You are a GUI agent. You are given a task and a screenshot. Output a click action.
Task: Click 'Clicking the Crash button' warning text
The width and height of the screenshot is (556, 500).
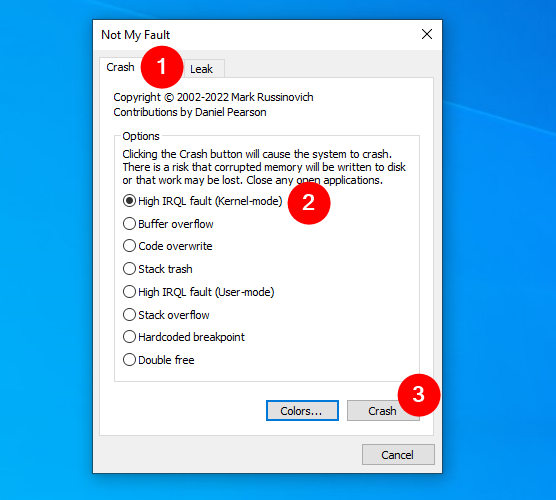coord(264,167)
